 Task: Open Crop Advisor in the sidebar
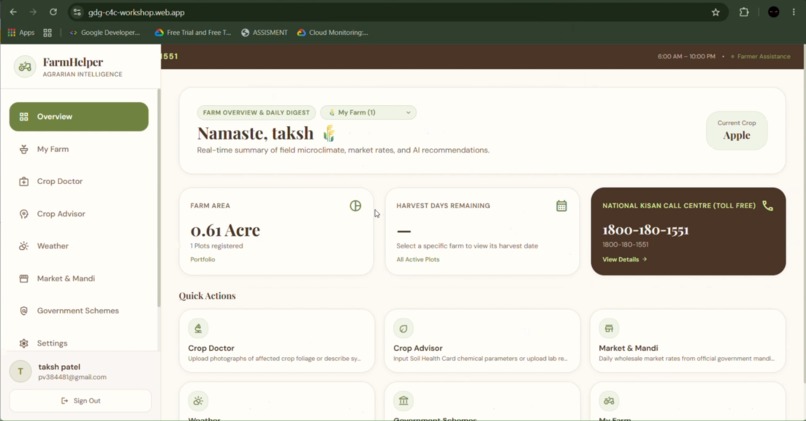79,214
